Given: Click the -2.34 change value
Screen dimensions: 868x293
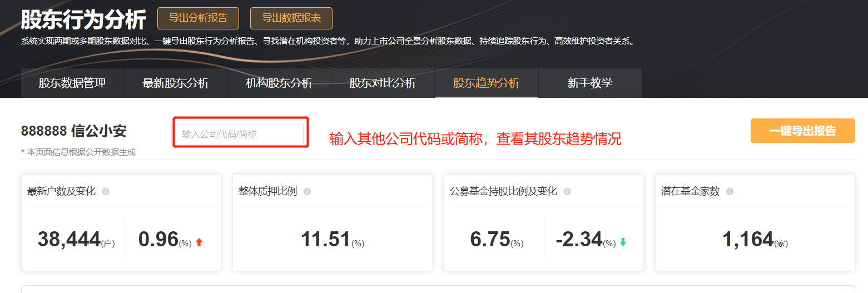Looking at the screenshot, I should tap(579, 239).
